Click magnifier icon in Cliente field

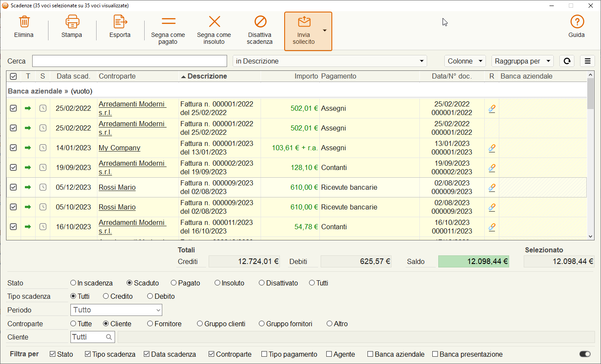[x=109, y=337]
